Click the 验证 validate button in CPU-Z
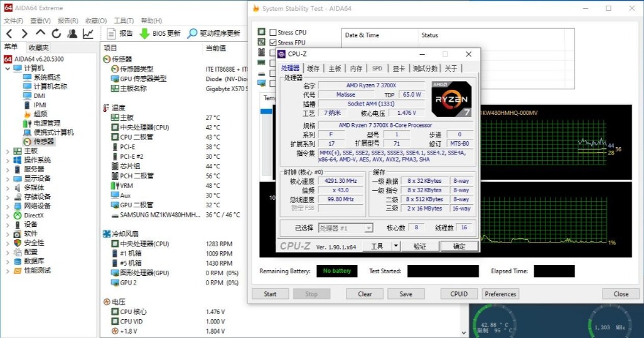Image resolution: width=644 pixels, height=338 pixels. [419, 246]
